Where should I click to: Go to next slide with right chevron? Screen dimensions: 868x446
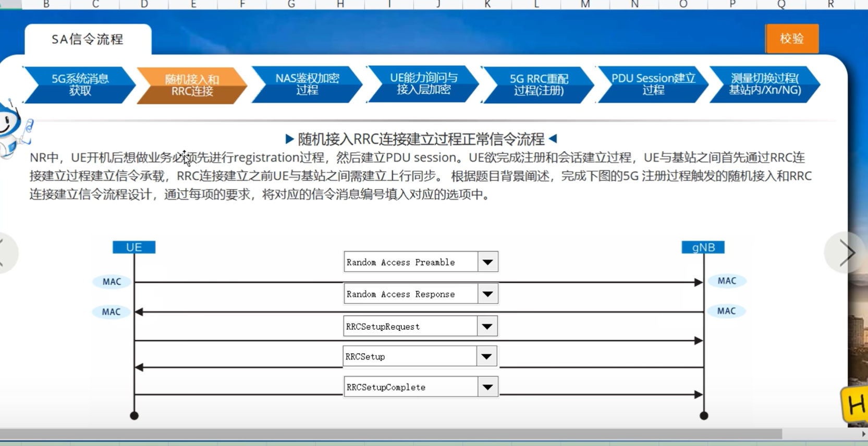click(846, 253)
